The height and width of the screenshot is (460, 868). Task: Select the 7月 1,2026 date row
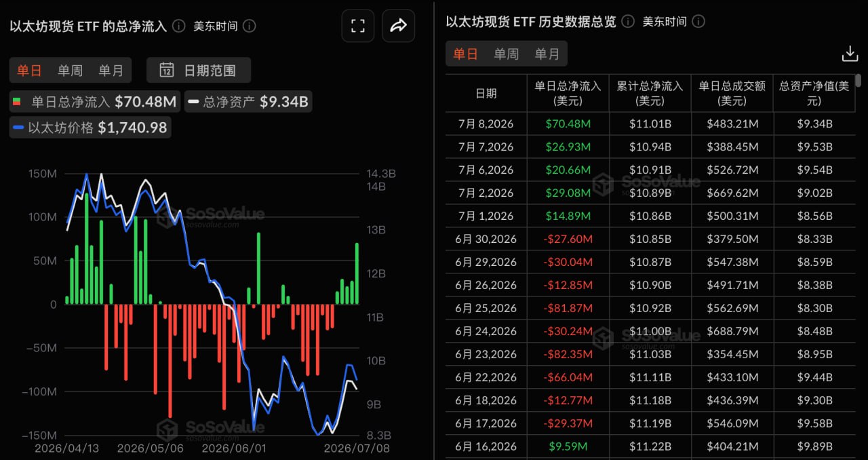[486, 216]
